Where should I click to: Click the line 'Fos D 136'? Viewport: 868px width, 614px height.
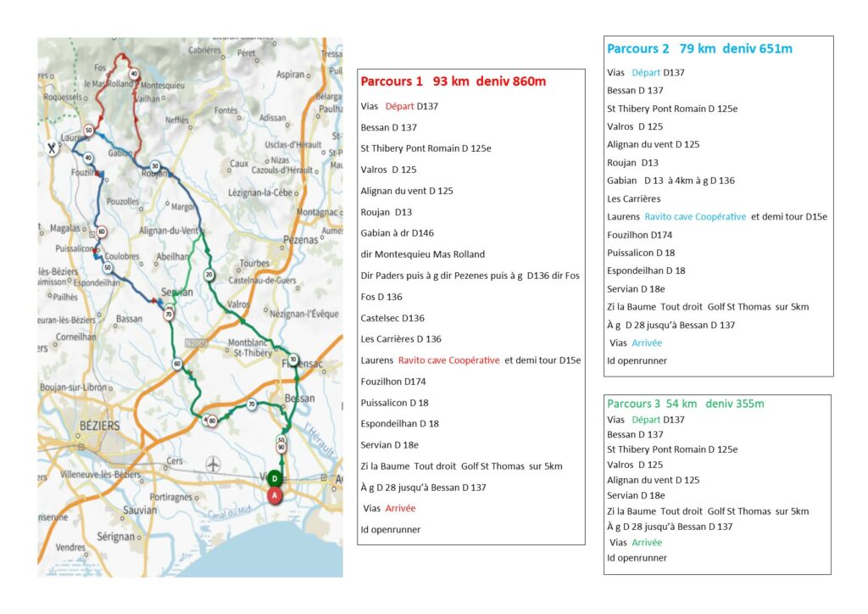click(381, 297)
